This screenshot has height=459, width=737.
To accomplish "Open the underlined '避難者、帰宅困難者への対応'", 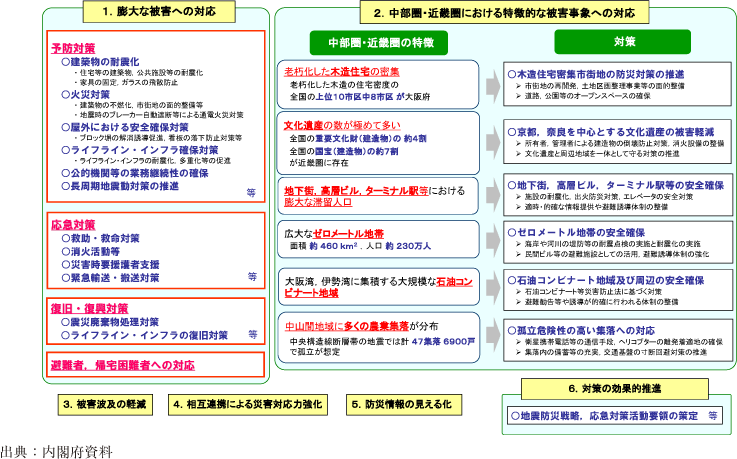I will (x=123, y=365).
